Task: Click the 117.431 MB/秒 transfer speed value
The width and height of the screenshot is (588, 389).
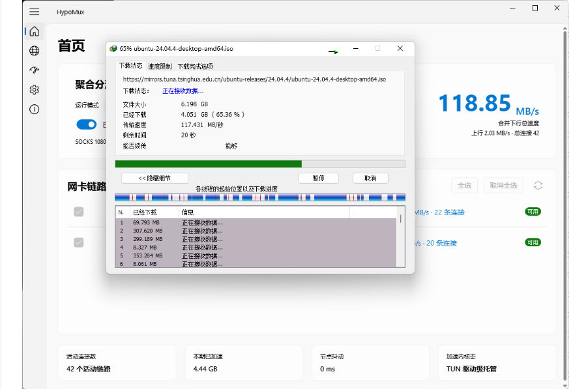Action: [202, 125]
